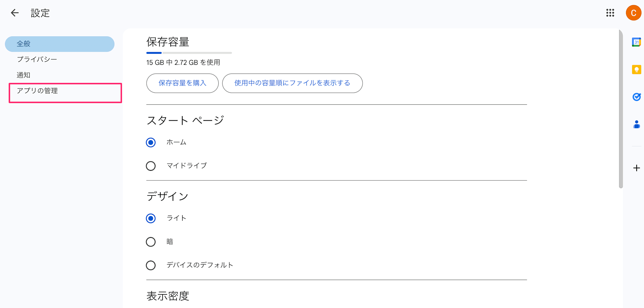The image size is (644, 308).
Task: Click the 保存容量を購入 button
Action: tap(182, 83)
